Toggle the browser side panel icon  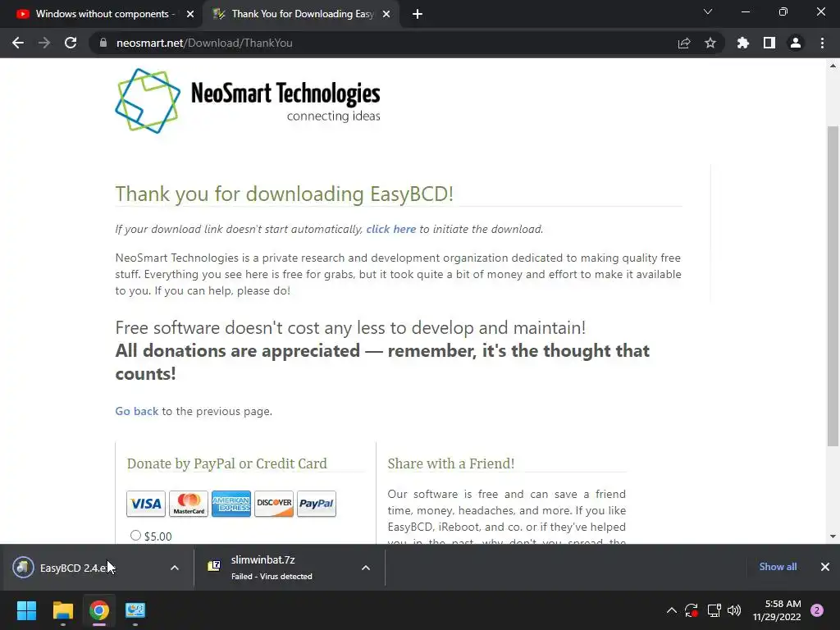[x=769, y=43]
